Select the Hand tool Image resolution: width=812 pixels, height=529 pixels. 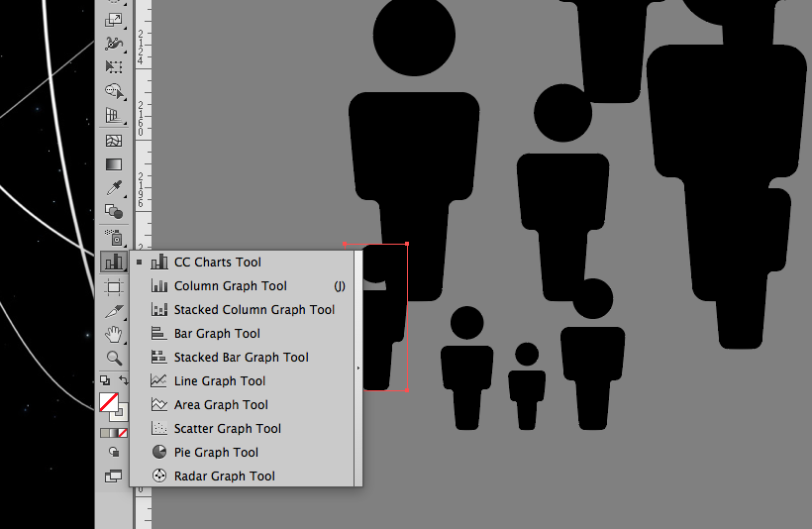(x=114, y=334)
